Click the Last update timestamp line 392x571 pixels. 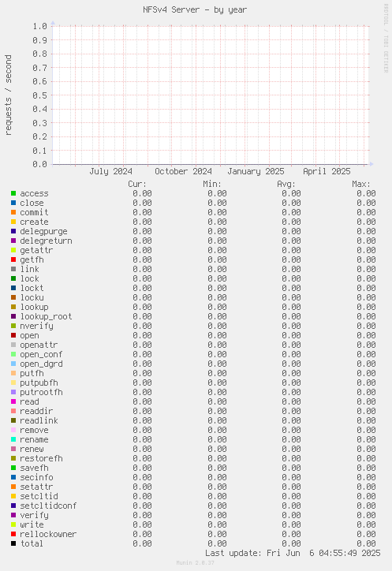click(293, 553)
